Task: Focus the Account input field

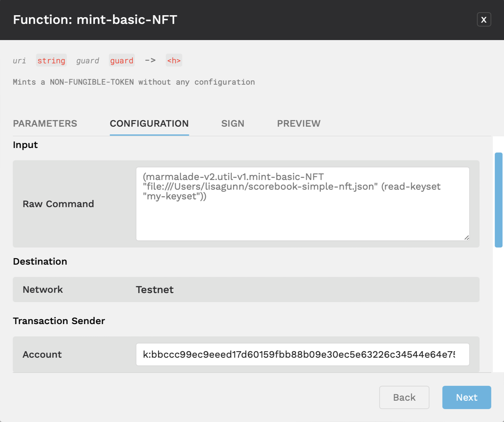Action: point(303,354)
